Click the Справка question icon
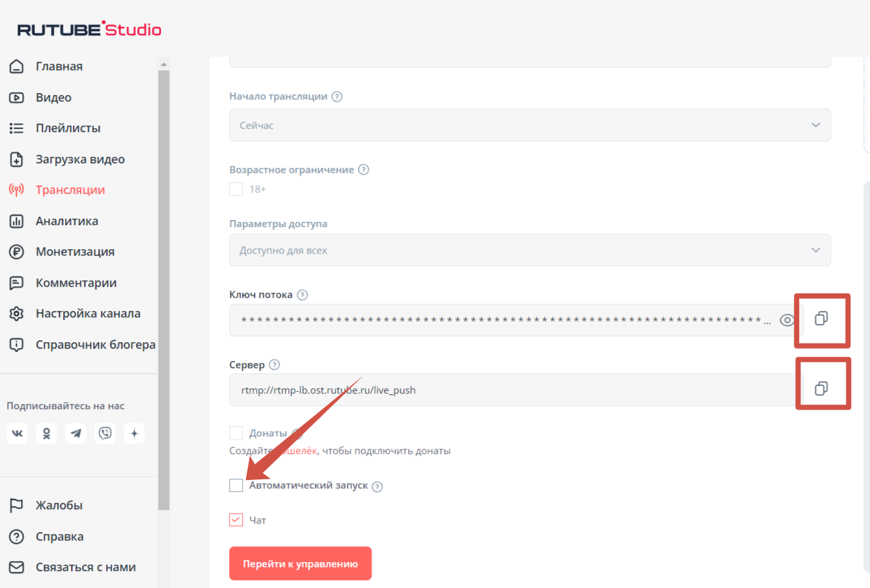Image resolution: width=870 pixels, height=588 pixels. click(17, 537)
